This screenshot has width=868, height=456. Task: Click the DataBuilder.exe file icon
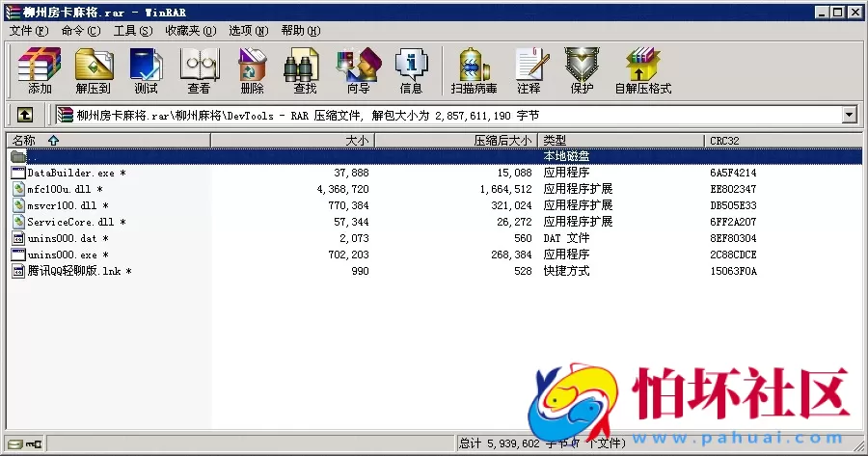pos(18,173)
